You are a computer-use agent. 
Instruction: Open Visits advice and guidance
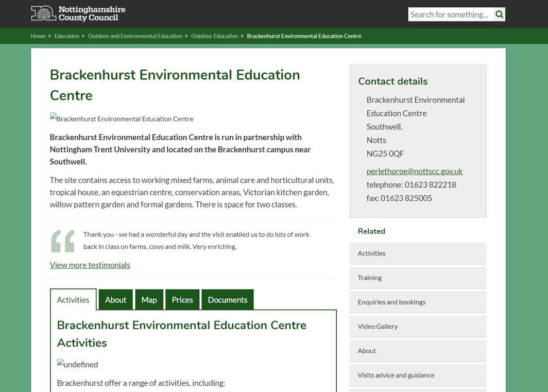[x=418, y=375]
